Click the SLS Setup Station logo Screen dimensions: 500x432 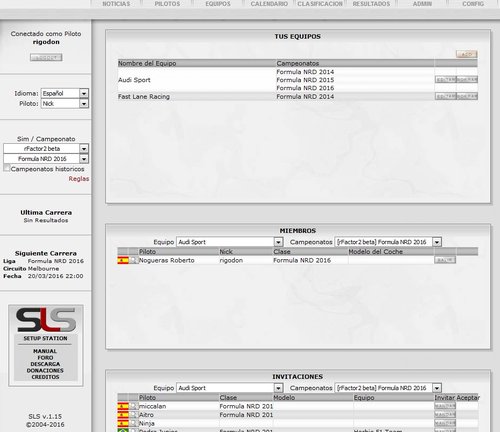46,320
